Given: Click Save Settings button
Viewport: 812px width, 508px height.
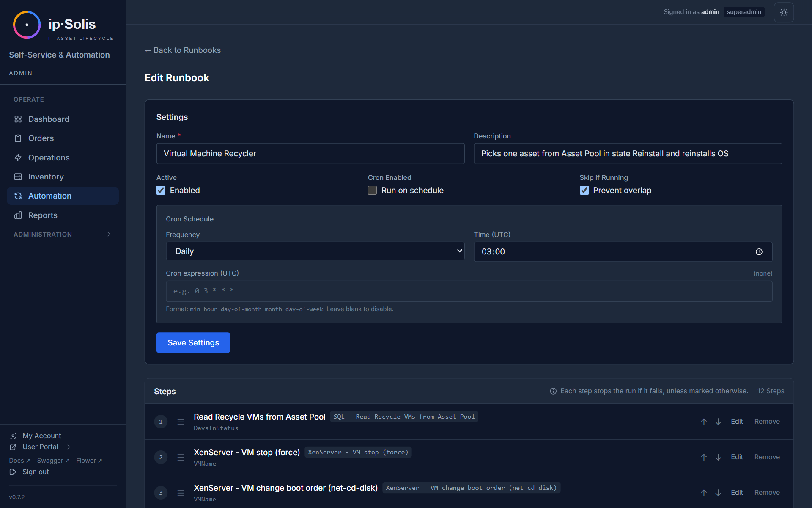Looking at the screenshot, I should [193, 342].
